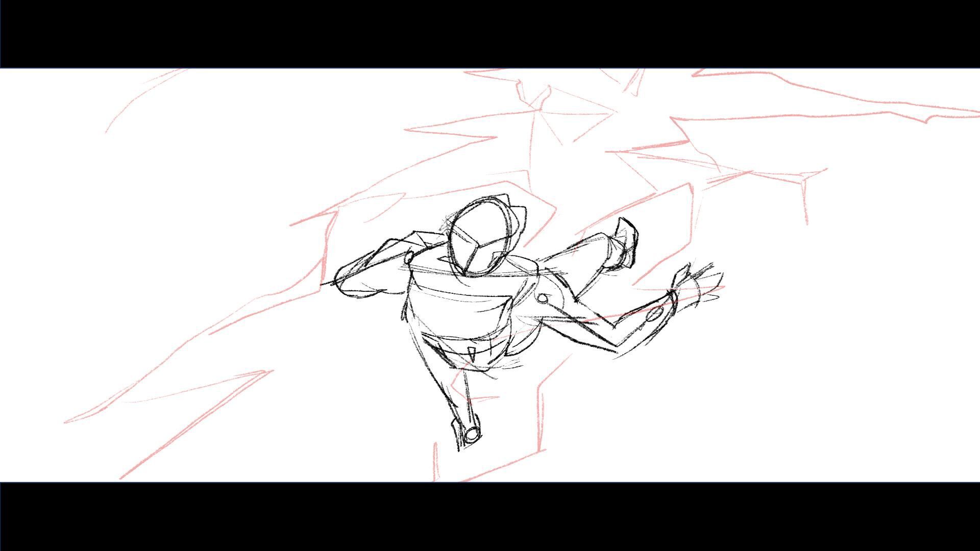Click the figure's lower arm pointing downward
980x551 pixels.
(x=454, y=403)
